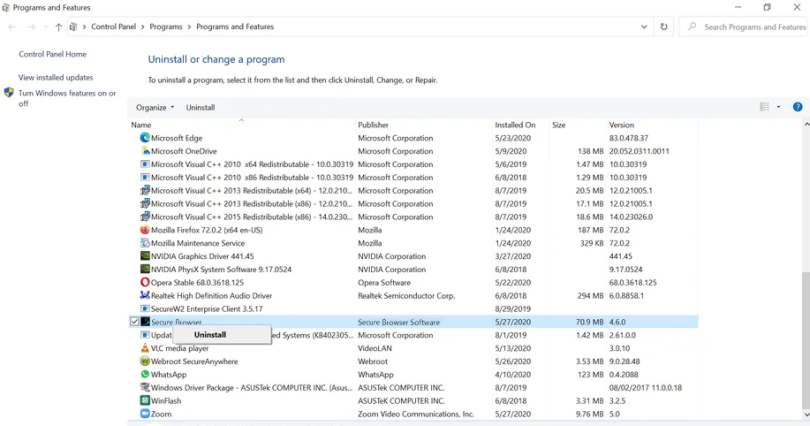
Task: Click the refresh button in address bar
Action: (664, 26)
